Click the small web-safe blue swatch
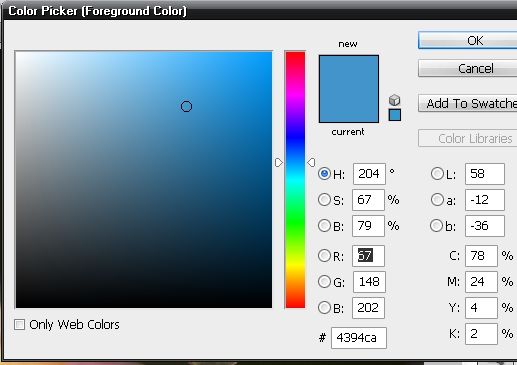 (x=395, y=115)
